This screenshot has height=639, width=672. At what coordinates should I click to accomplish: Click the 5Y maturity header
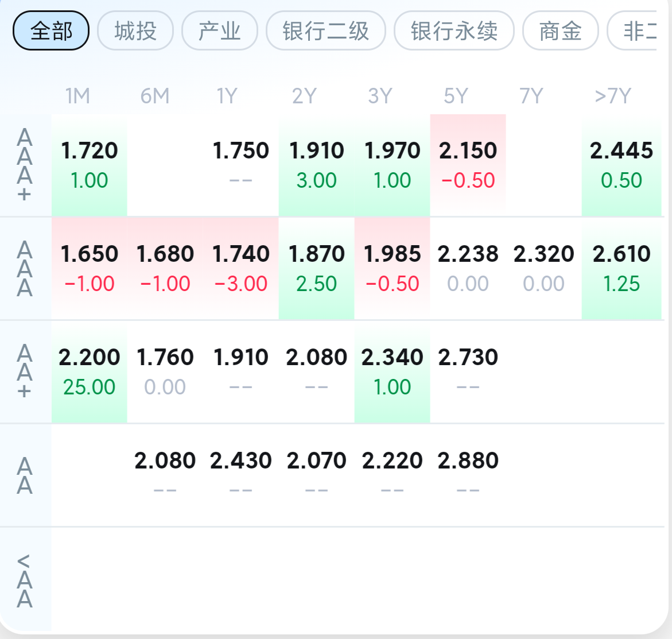456,96
